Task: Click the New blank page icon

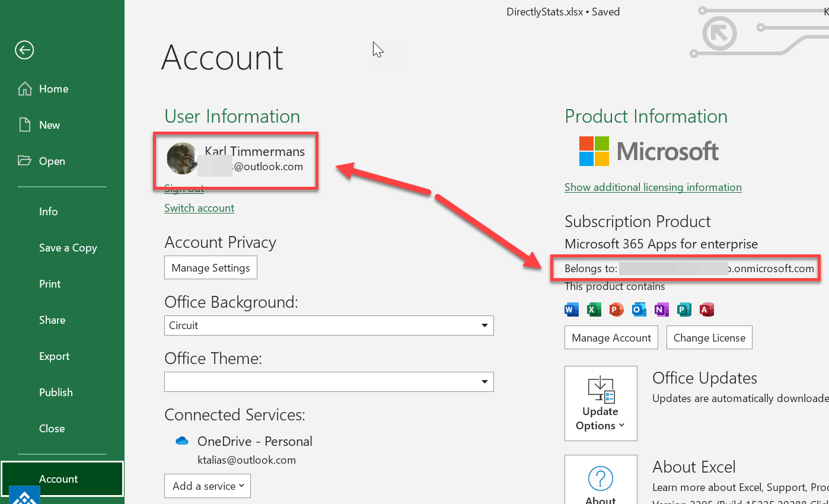Action: click(x=25, y=125)
